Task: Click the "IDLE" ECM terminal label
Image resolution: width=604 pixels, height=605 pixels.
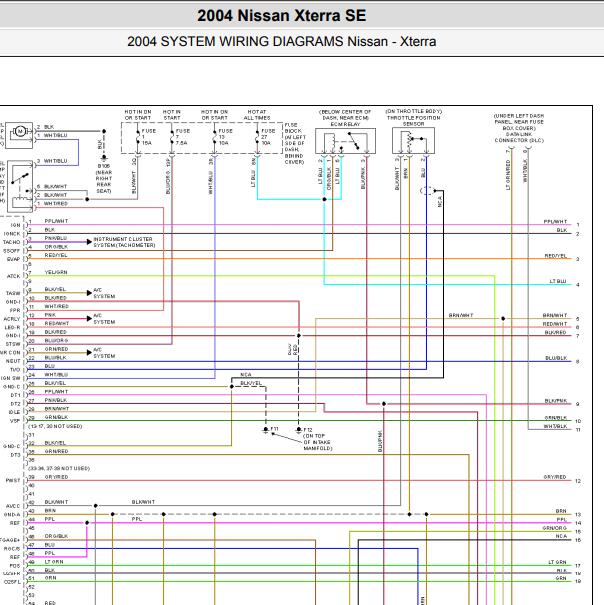Action: 14,412
